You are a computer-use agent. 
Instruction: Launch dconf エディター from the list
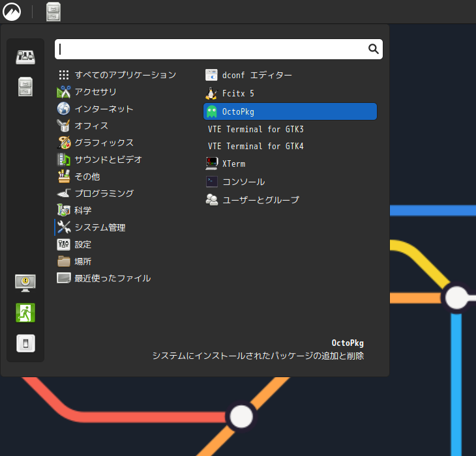coord(290,75)
